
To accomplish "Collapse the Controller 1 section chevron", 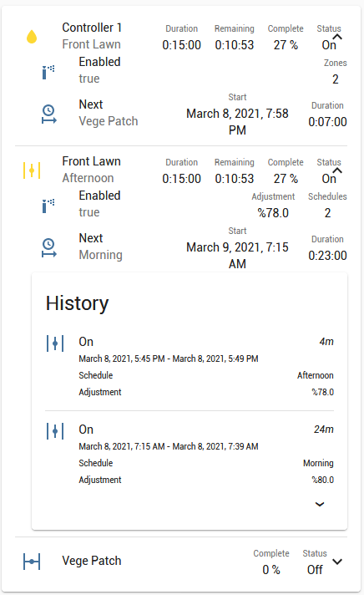I will pos(337,37).
